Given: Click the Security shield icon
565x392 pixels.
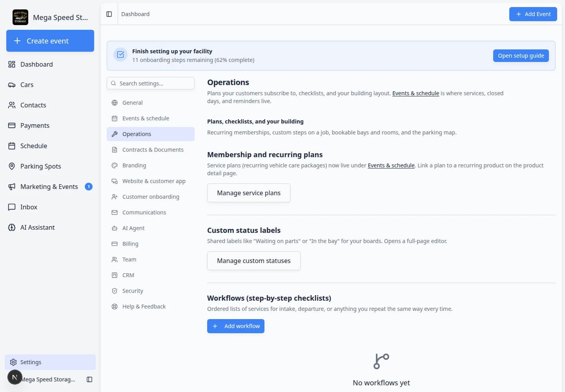Looking at the screenshot, I should (115, 291).
